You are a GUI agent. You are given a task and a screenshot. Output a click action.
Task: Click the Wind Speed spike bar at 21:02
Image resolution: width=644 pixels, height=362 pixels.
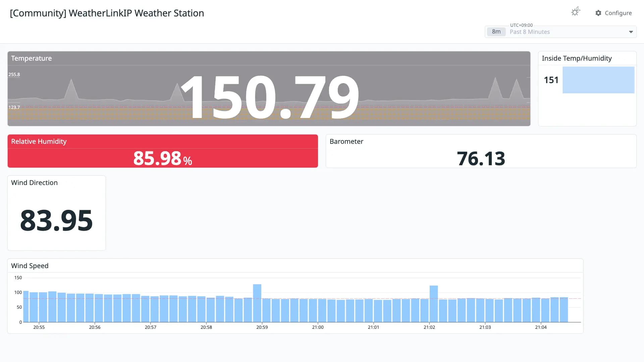pyautogui.click(x=434, y=304)
